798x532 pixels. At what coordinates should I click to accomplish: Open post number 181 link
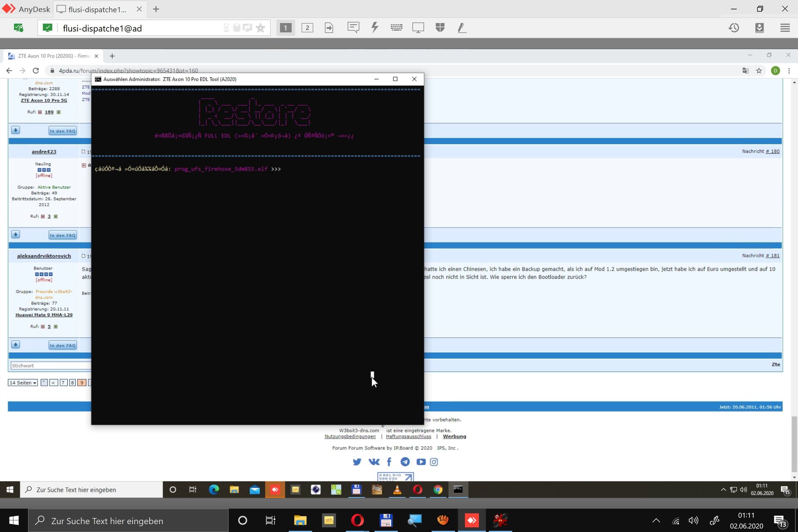pyautogui.click(x=773, y=256)
